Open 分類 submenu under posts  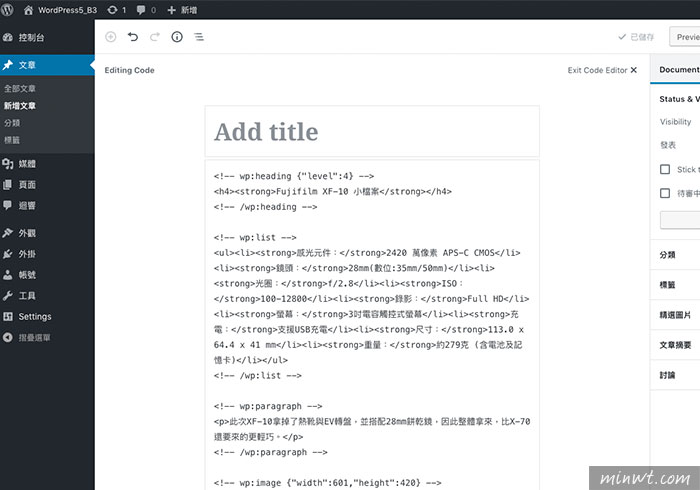pyautogui.click(x=12, y=123)
